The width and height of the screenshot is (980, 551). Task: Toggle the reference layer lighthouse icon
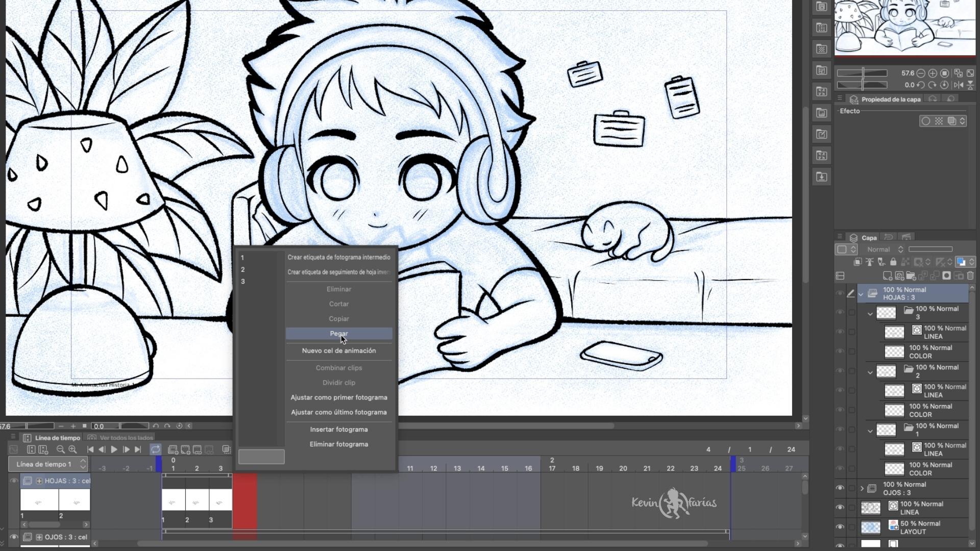point(869,262)
